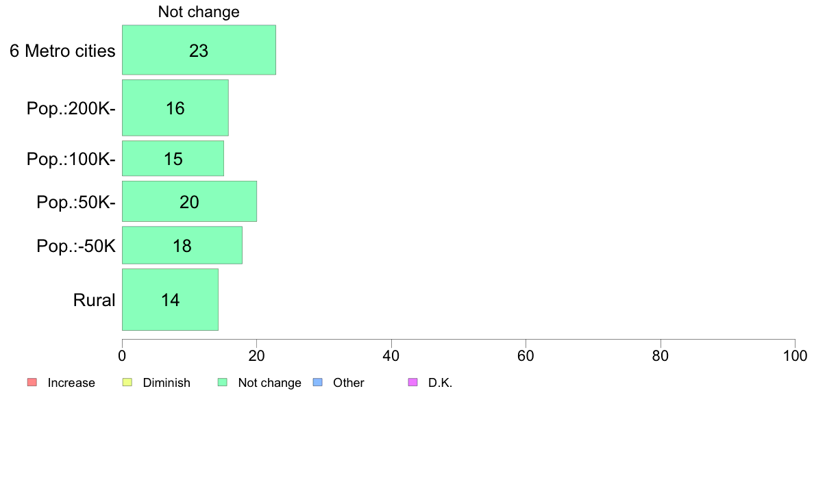Click the yellow Diminish legend swatch
Viewport: 814px width, 504px height.
[x=127, y=383]
